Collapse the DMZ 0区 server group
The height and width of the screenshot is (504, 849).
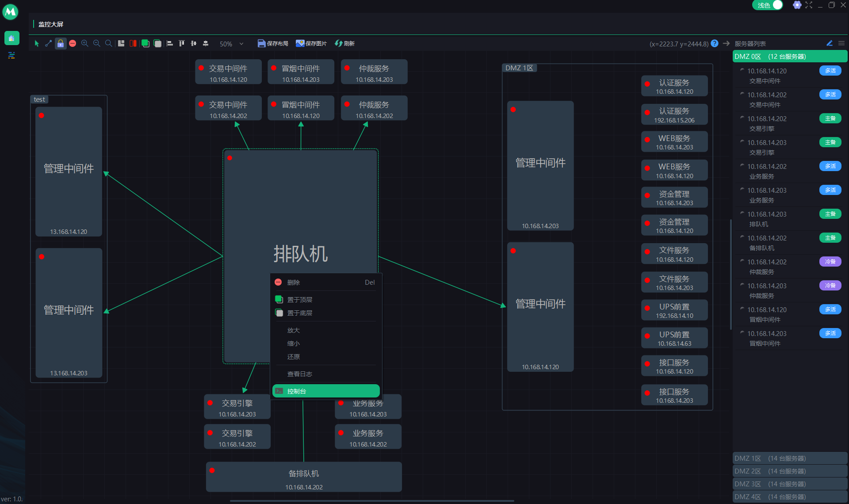790,57
